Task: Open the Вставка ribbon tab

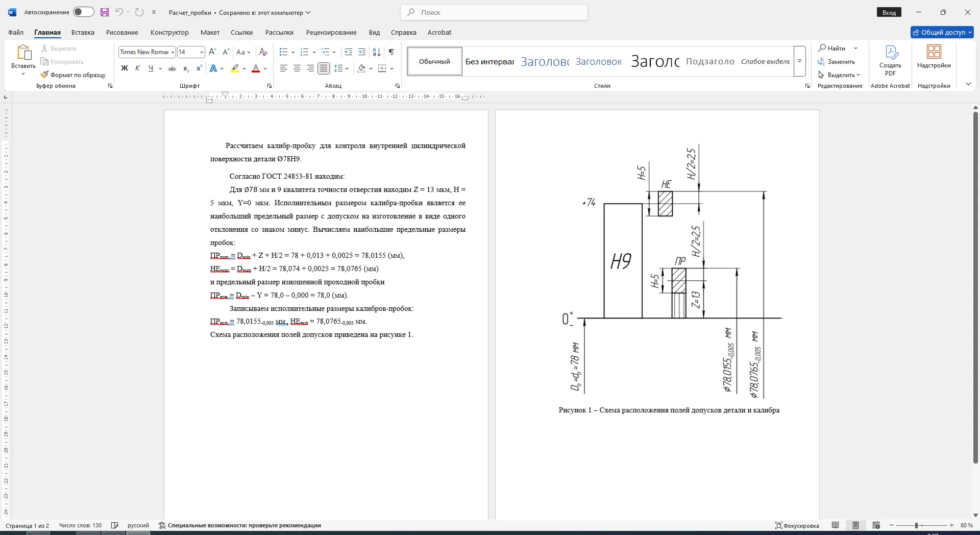Action: point(83,32)
